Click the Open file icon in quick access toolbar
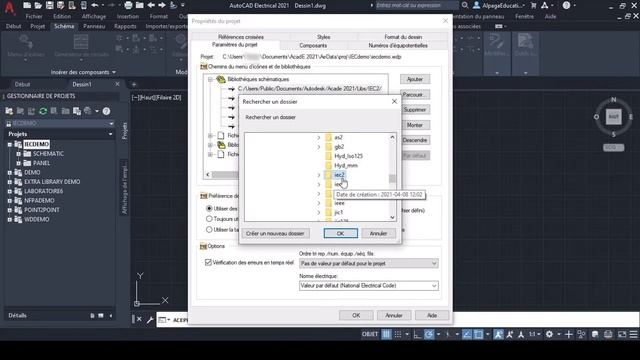640x360 pixels. [x=38, y=5]
